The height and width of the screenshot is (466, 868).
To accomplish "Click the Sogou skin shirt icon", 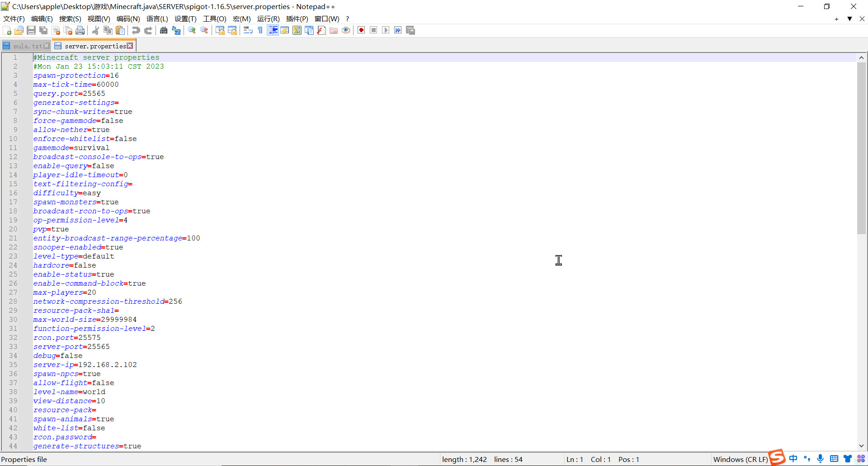I will pyautogui.click(x=848, y=459).
